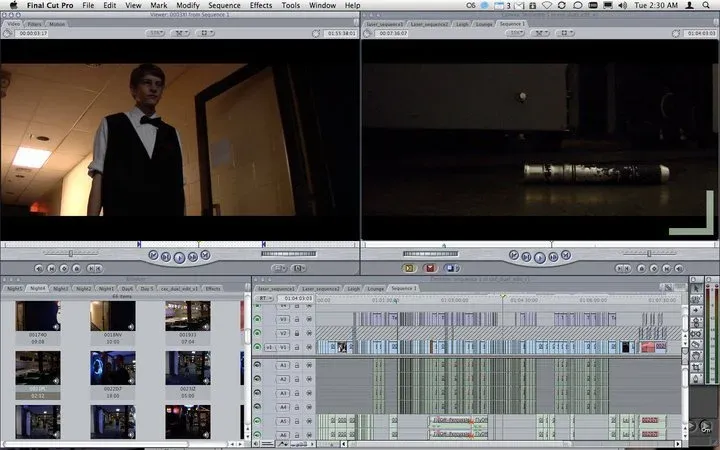Image resolution: width=720 pixels, height=450 pixels.
Task: Toggle visibility of video track V1
Action: click(x=257, y=347)
